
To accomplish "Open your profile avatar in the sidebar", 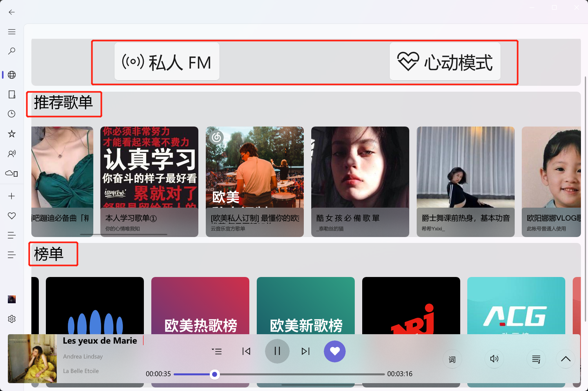I will pos(12,299).
